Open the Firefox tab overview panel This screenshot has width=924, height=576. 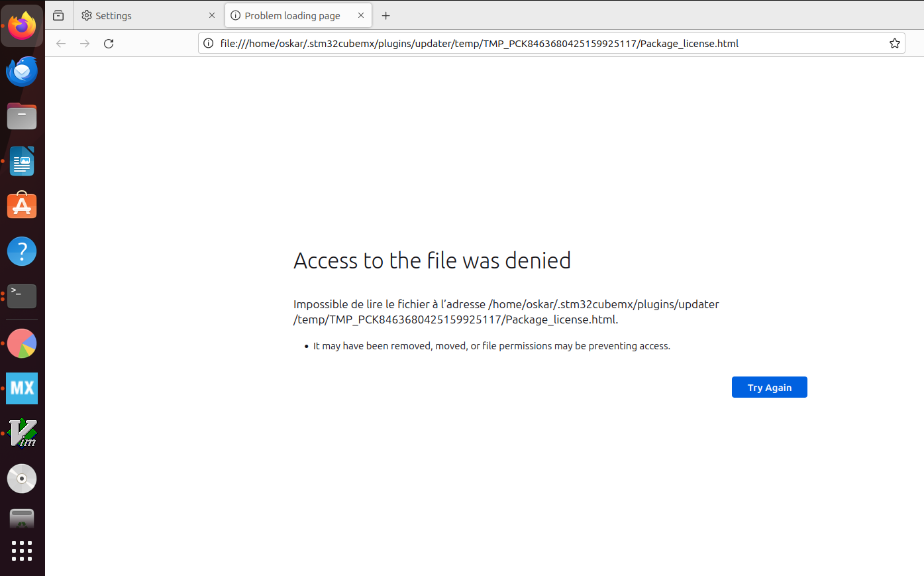point(58,15)
